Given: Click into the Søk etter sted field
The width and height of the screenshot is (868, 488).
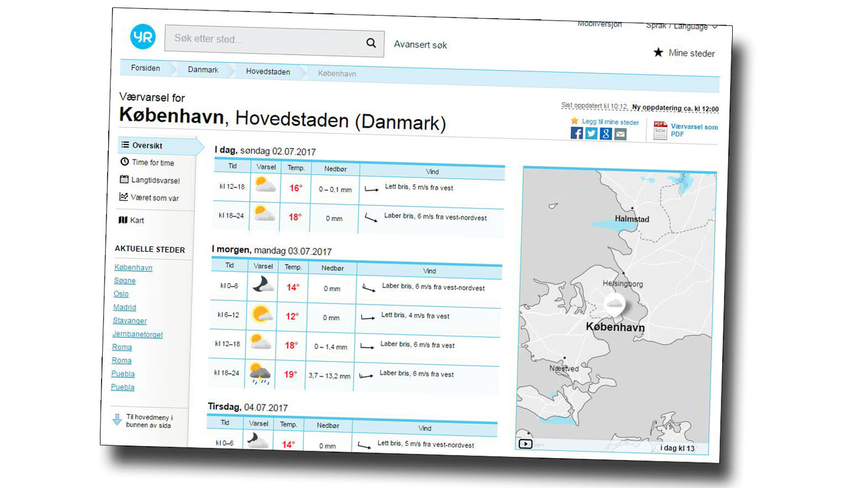Looking at the screenshot, I should [x=265, y=40].
